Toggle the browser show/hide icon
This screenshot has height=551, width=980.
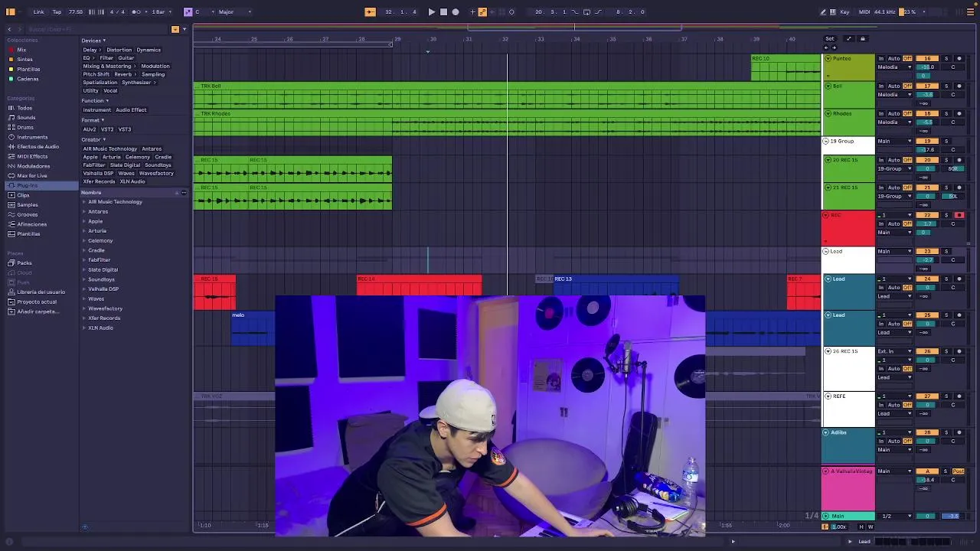click(11, 11)
